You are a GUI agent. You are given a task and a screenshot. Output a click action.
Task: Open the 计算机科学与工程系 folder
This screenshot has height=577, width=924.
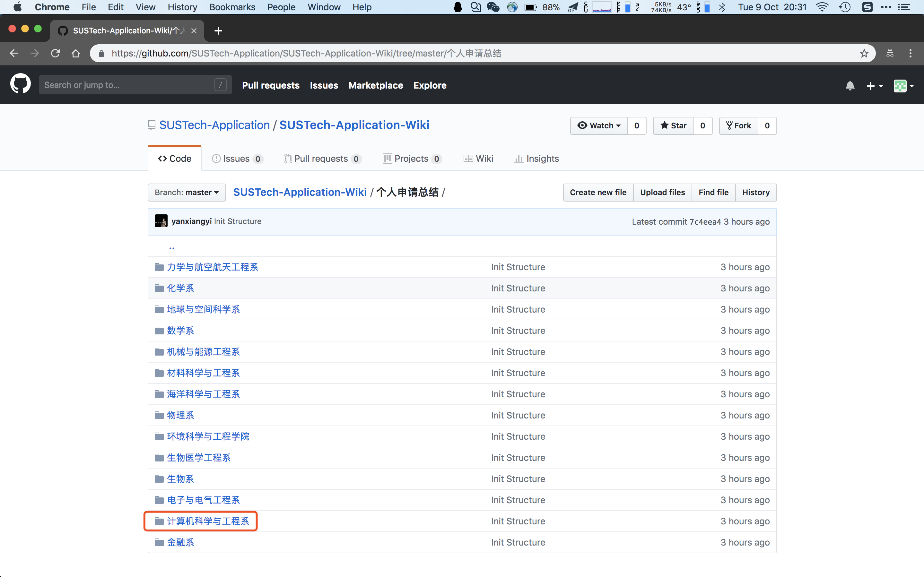208,521
